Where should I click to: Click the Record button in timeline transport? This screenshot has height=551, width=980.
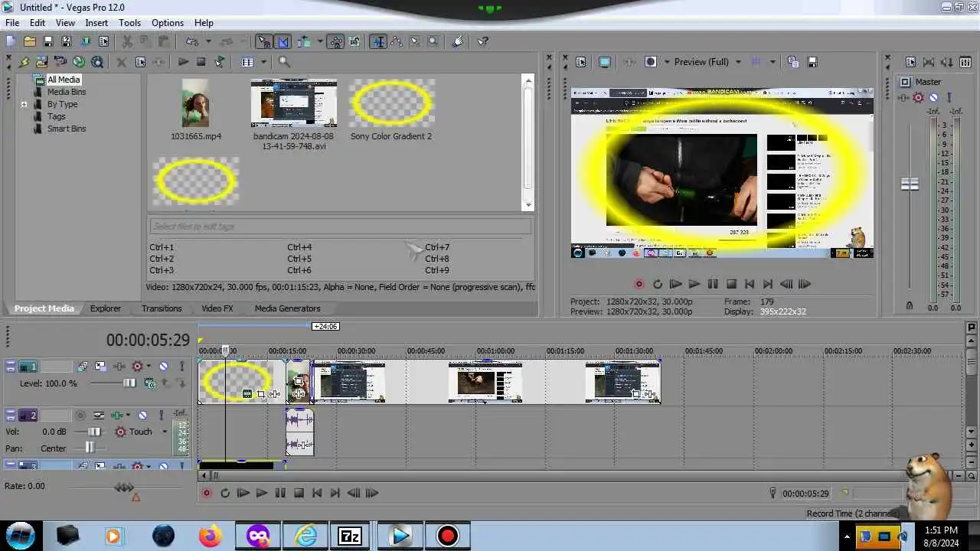pyautogui.click(x=206, y=493)
